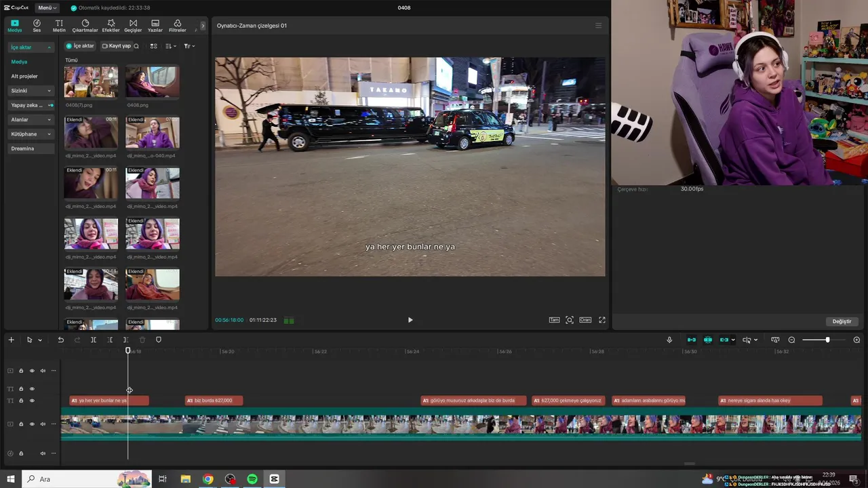Image resolution: width=868 pixels, height=488 pixels.
Task: Click the preview zoom scan icon
Action: click(x=570, y=320)
